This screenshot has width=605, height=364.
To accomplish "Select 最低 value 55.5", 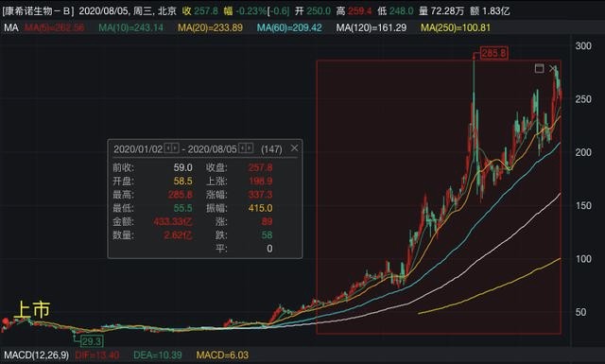I will (x=182, y=208).
